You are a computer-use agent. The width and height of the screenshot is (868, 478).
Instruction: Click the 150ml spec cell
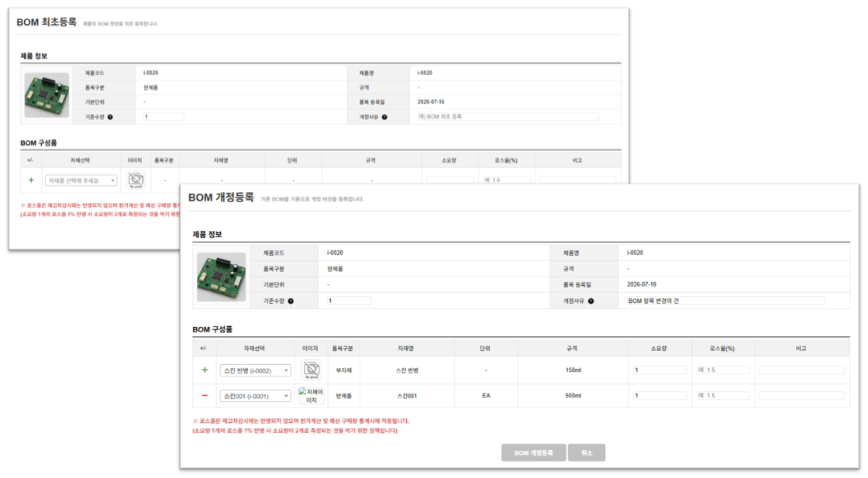573,370
